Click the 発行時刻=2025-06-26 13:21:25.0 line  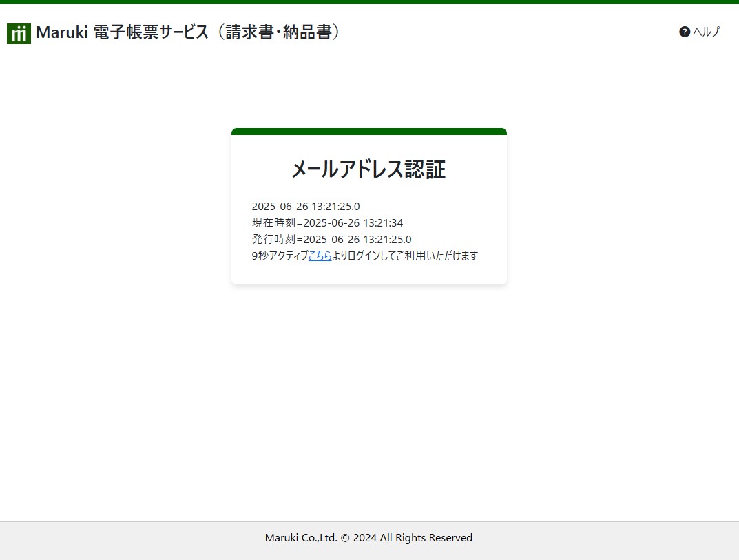coord(332,239)
